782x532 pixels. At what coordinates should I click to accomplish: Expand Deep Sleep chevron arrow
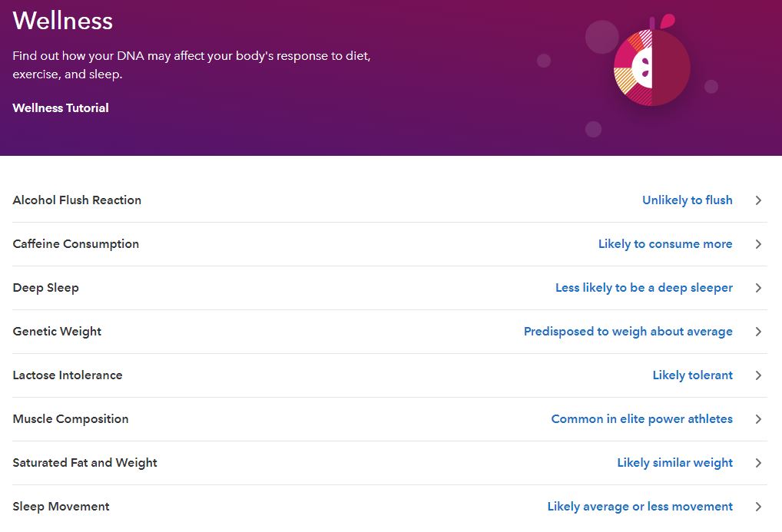click(x=758, y=288)
